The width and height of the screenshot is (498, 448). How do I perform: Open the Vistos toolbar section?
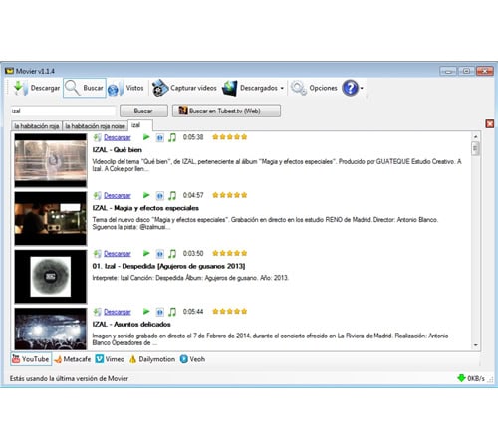(x=125, y=88)
